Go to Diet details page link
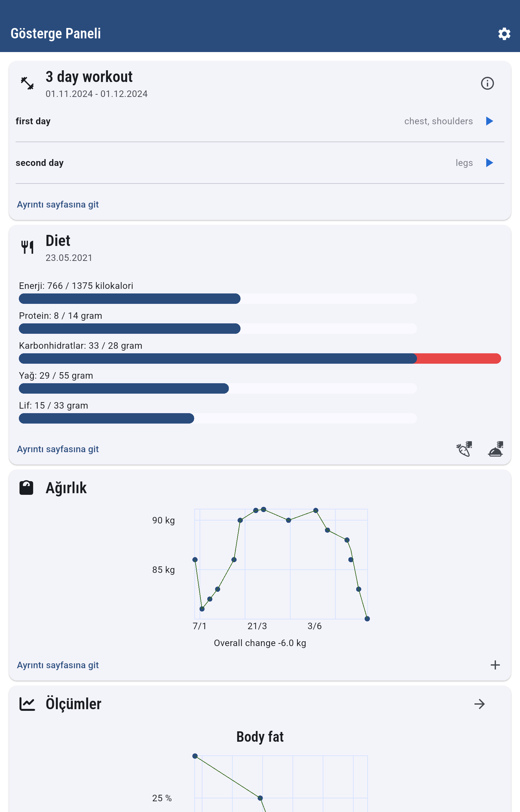The image size is (520, 812). 58,449
